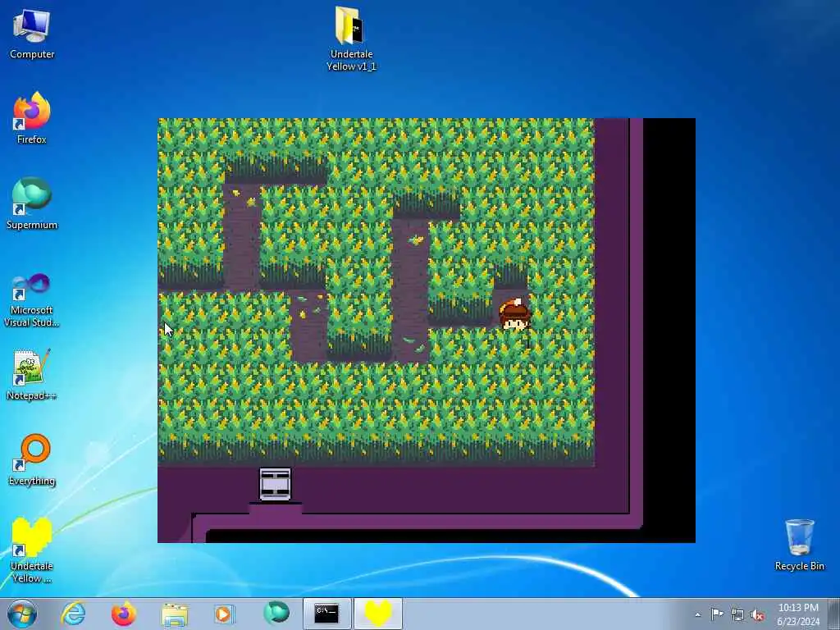The height and width of the screenshot is (630, 840).
Task: Select the Firefox desktop shortcut
Action: pyautogui.click(x=32, y=118)
